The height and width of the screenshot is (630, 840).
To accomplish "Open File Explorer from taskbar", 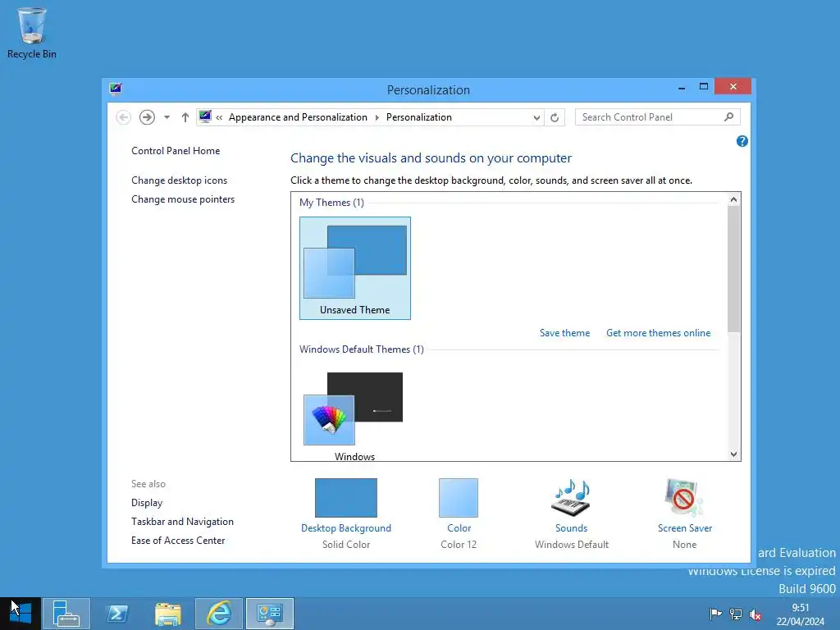I will 168,614.
